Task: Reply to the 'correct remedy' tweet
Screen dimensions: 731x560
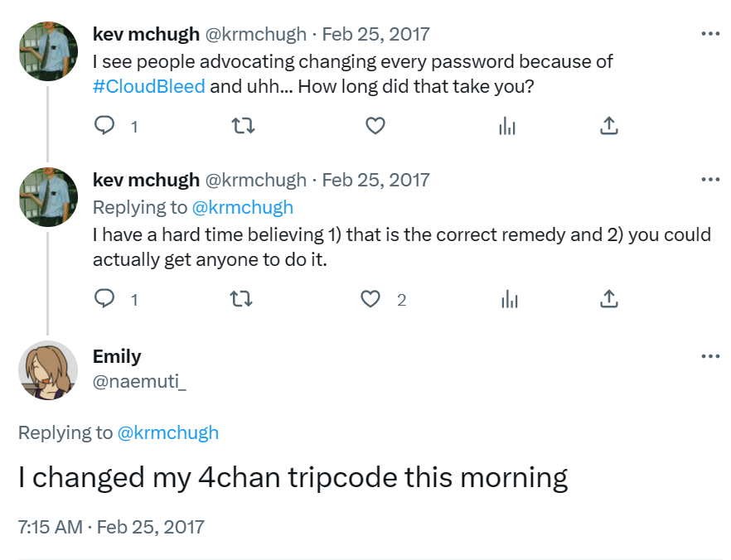Action: (x=104, y=299)
